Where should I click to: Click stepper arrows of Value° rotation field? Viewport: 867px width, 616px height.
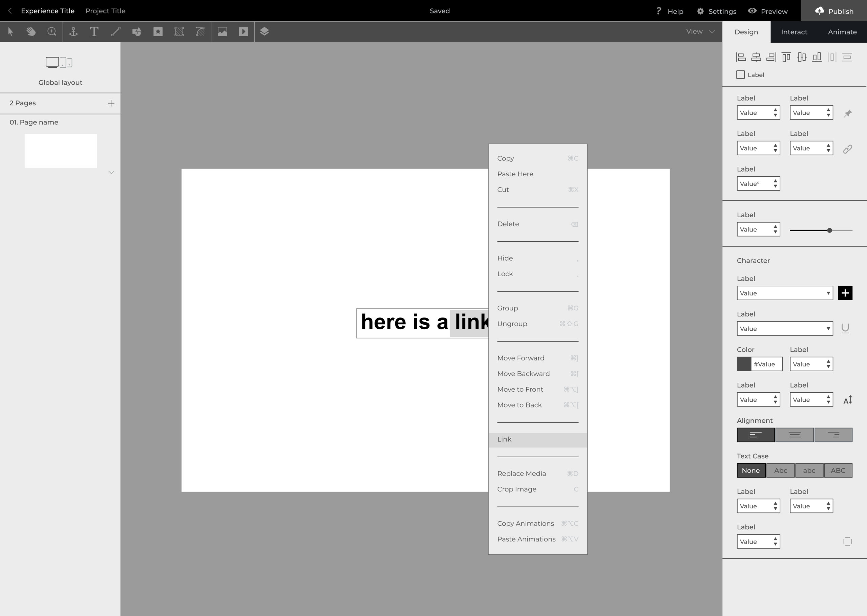point(775,183)
